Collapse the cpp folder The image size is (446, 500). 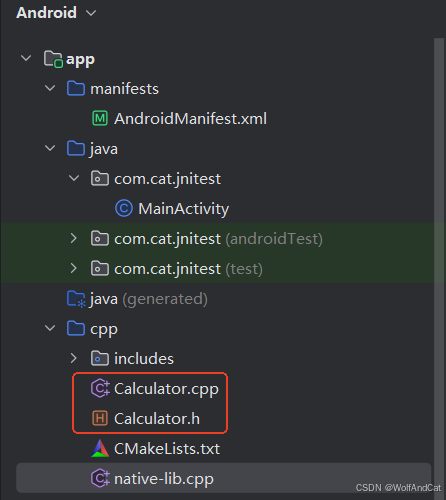coord(50,328)
